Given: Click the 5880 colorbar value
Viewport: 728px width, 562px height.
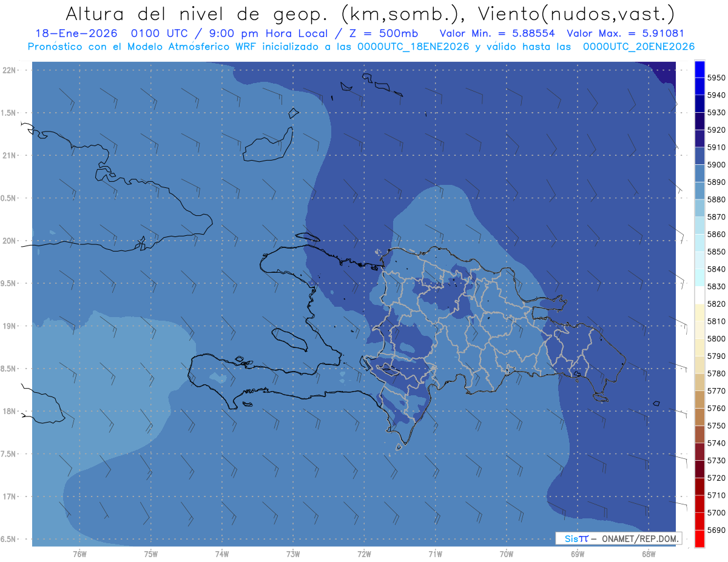Looking at the screenshot, I should (x=716, y=199).
